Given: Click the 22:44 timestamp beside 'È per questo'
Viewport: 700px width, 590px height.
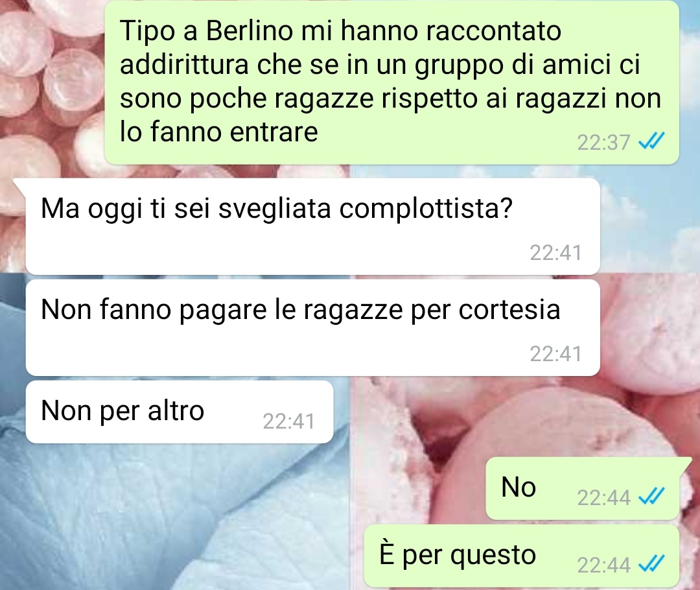Looking at the screenshot, I should point(603,565).
